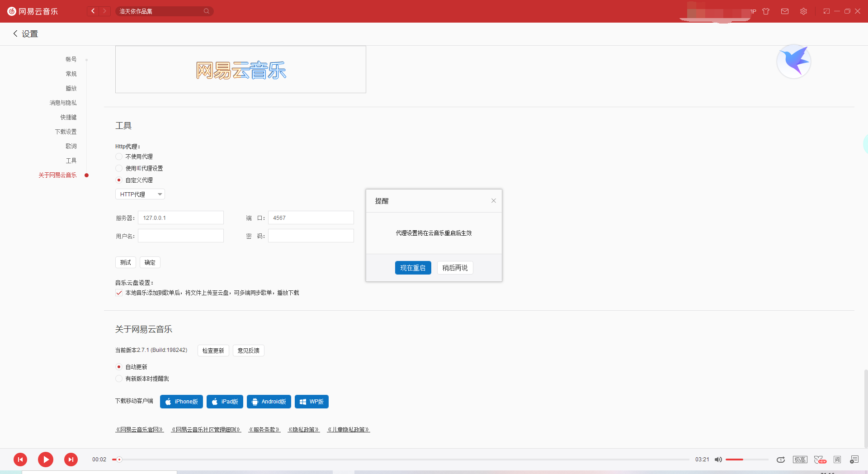Select 使用IE代理设置 radio option
868x474 pixels.
point(119,168)
